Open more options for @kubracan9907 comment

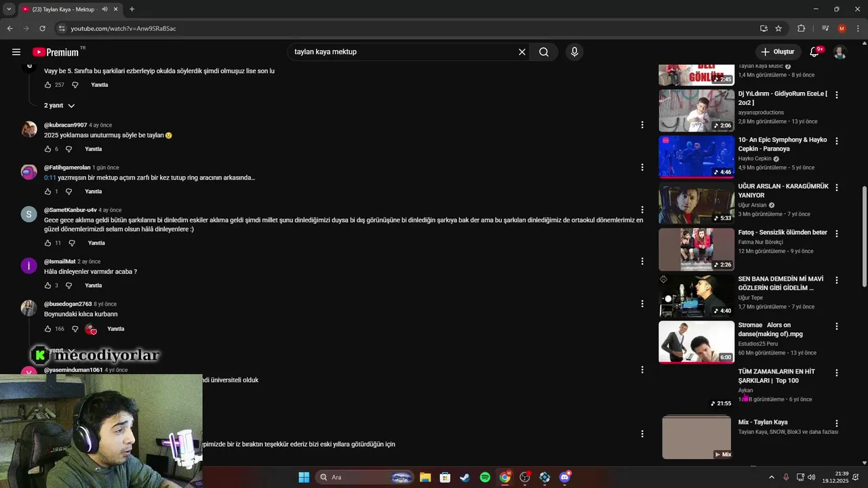[642, 125]
